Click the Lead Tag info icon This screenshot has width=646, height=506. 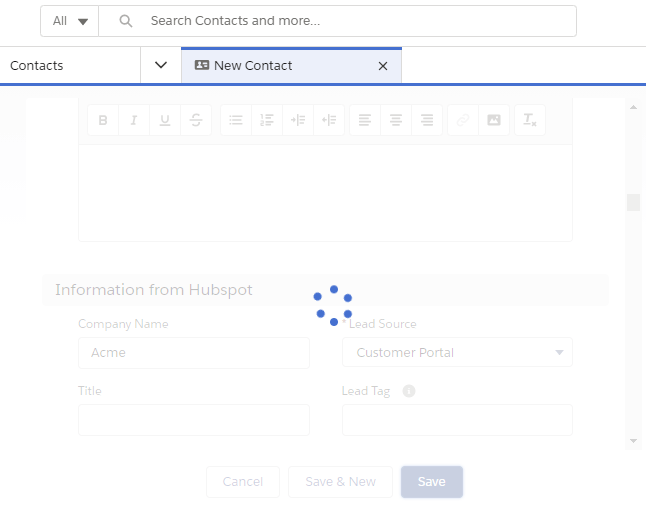click(409, 391)
